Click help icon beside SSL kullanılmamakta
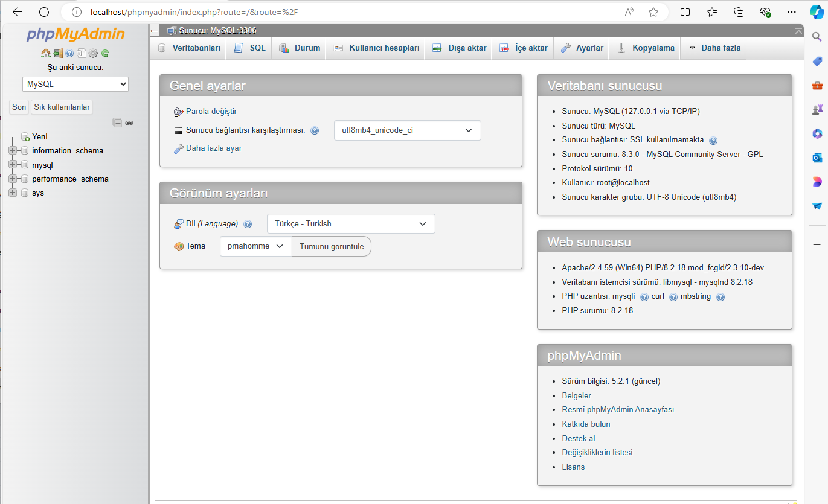828x504 pixels. coord(713,141)
